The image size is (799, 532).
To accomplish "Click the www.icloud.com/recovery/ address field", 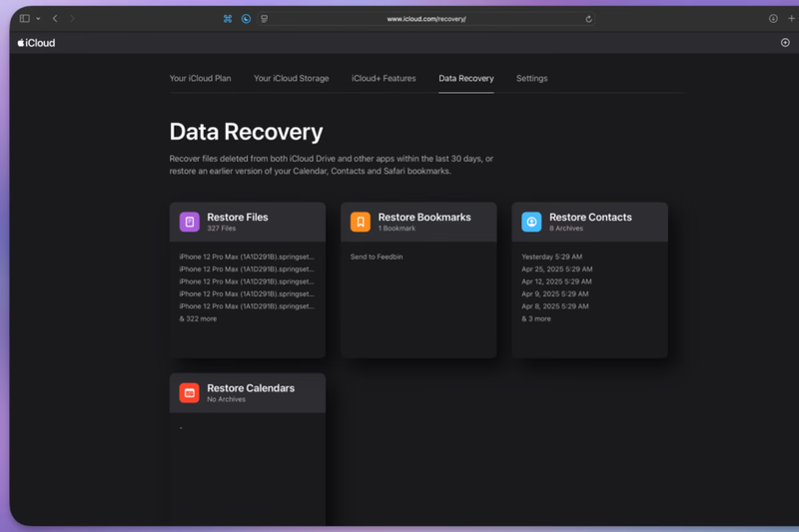I will tap(426, 19).
